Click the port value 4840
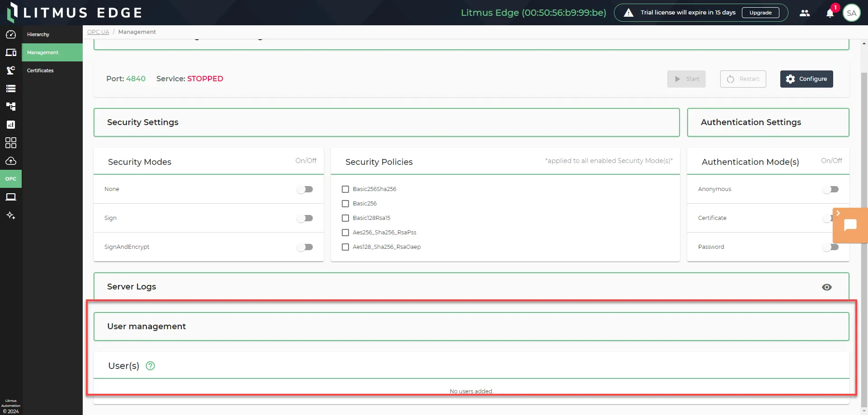Viewport: 868px width, 415px height. click(x=136, y=79)
